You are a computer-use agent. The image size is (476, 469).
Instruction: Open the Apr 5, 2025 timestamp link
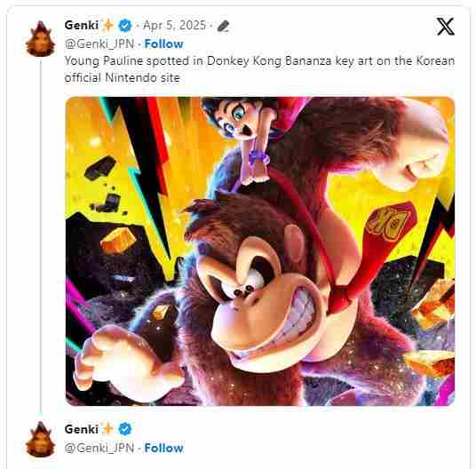(175, 26)
